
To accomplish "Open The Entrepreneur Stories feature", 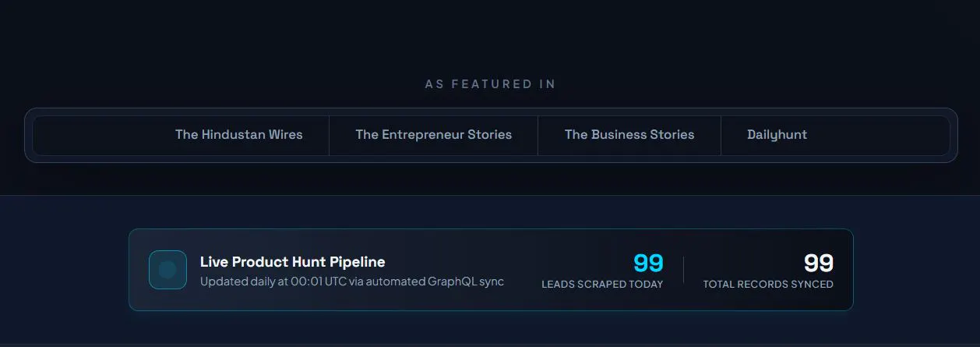I will (x=433, y=134).
